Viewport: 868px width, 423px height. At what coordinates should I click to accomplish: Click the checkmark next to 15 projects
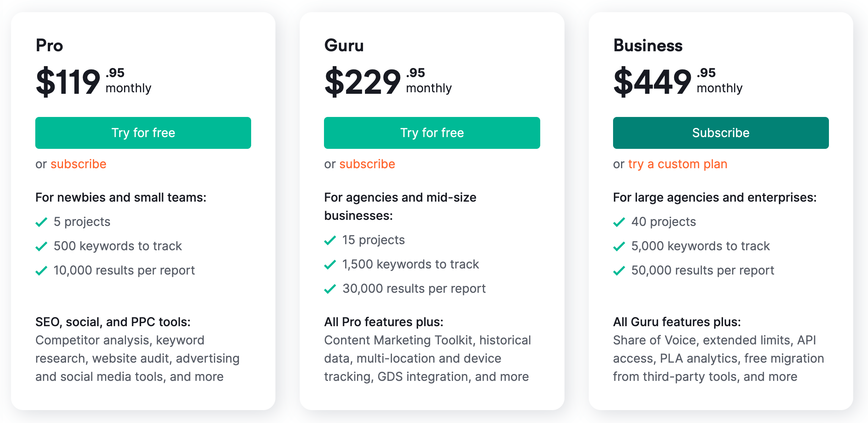[330, 240]
